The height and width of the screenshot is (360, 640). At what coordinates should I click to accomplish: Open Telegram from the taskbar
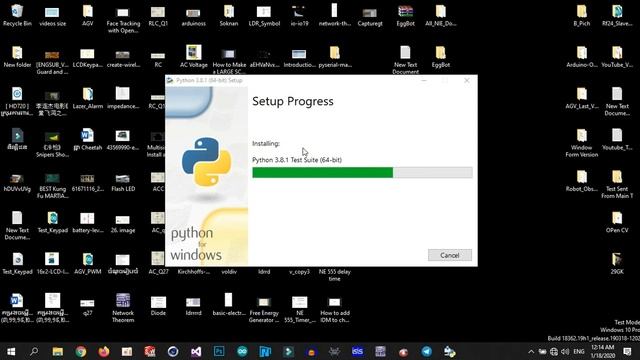click(427, 351)
